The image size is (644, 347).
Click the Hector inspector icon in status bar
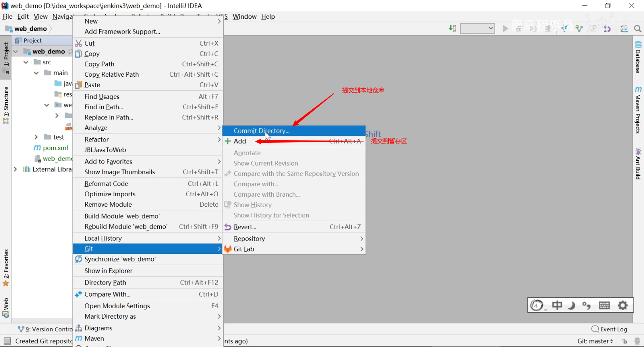637,341
